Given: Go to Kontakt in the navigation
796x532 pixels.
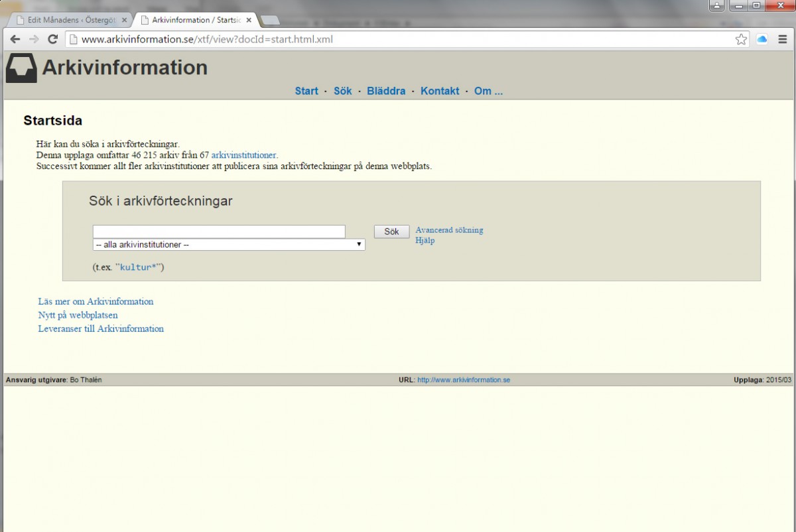Looking at the screenshot, I should (x=440, y=91).
